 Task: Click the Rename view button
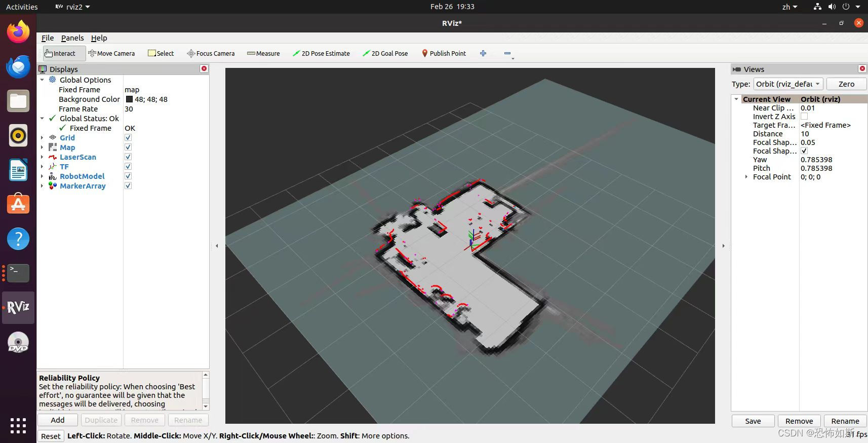(x=845, y=421)
